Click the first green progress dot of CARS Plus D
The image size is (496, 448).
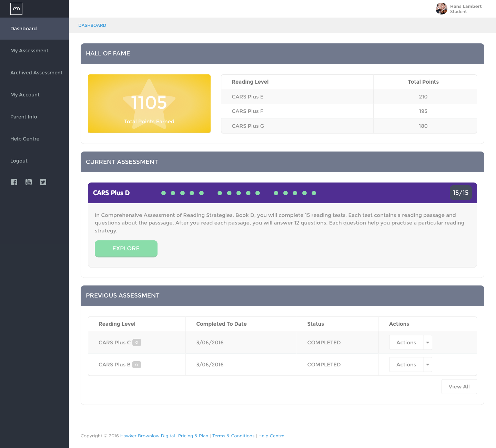pos(163,193)
